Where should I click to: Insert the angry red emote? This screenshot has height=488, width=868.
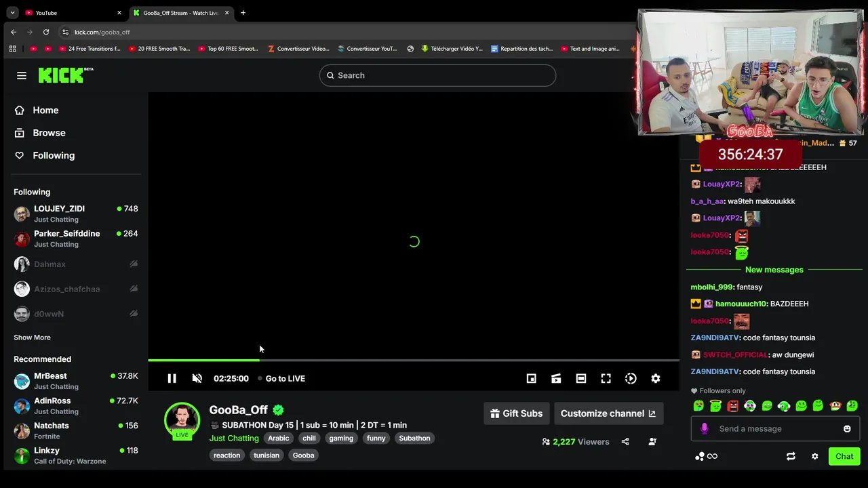pos(733,406)
